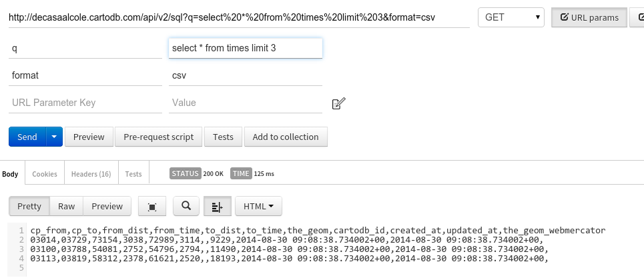Toggle line wrap icon button
Image resolution: width=644 pixels, height=280 pixels.
pyautogui.click(x=218, y=206)
